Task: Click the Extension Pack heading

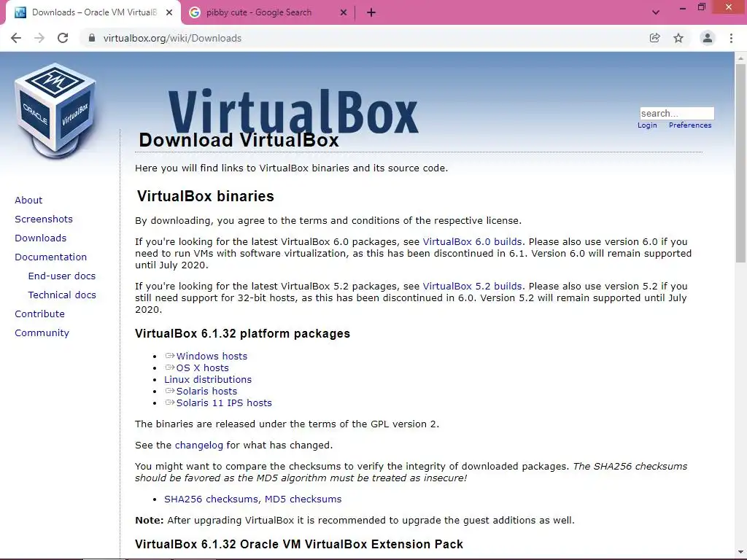Action: pyautogui.click(x=298, y=544)
